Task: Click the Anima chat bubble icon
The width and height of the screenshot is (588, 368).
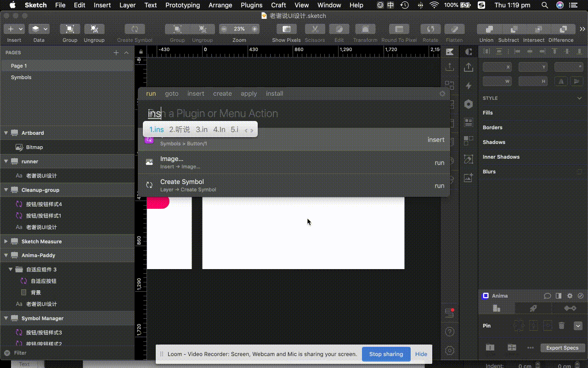Action: (547, 296)
